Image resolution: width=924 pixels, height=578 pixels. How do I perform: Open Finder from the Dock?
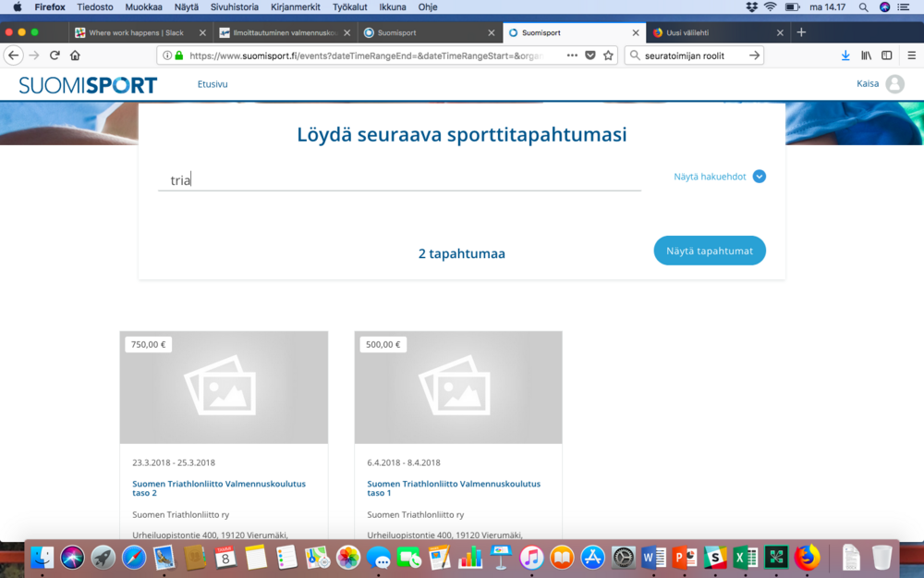tap(42, 558)
